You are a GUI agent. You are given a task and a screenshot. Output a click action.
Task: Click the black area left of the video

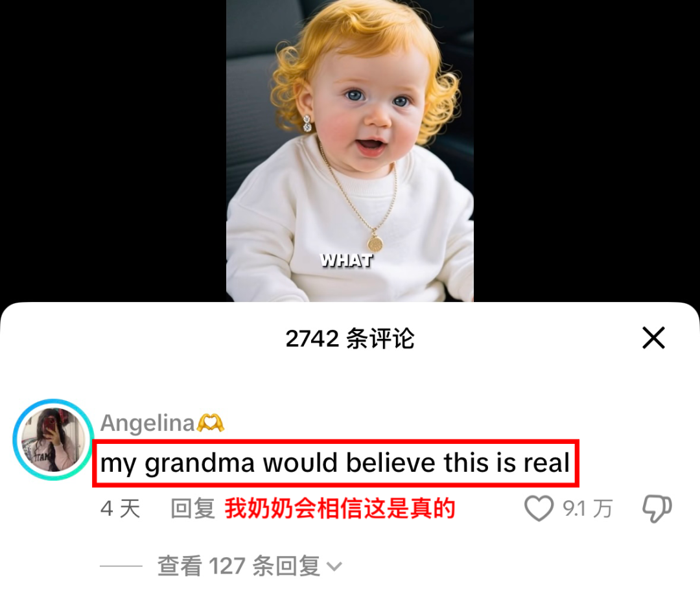pos(113,151)
